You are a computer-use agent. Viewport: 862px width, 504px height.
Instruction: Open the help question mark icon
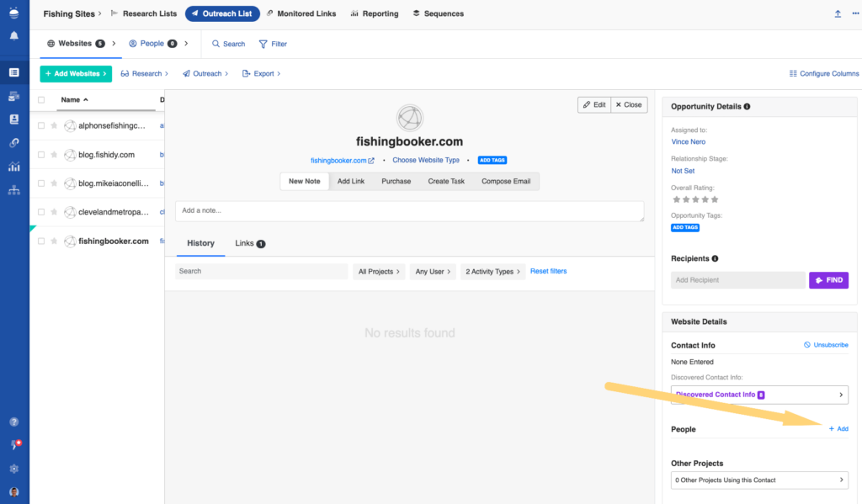pos(14,422)
